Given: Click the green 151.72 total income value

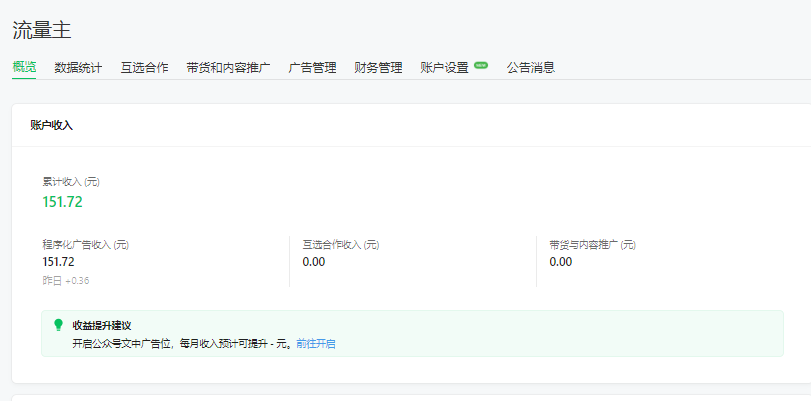Looking at the screenshot, I should coord(63,202).
